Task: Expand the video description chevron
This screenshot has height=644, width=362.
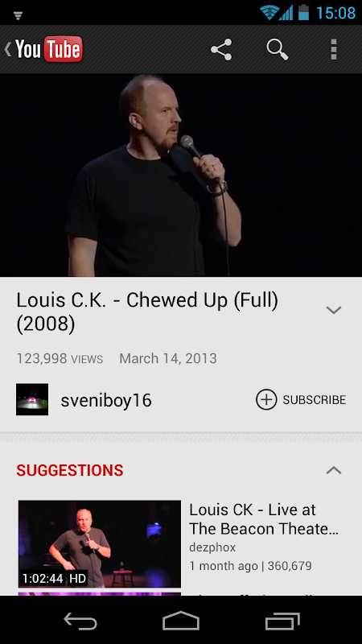Action: tap(334, 310)
